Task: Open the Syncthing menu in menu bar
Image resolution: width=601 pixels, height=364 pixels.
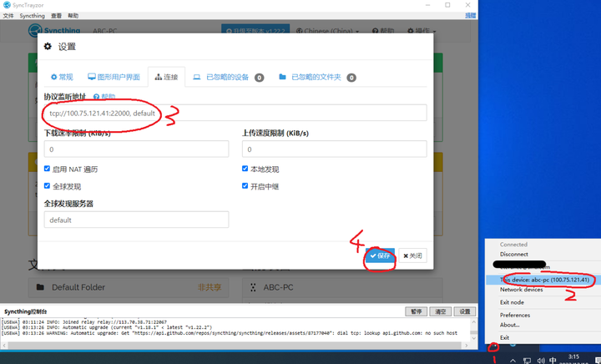Action: [33, 16]
